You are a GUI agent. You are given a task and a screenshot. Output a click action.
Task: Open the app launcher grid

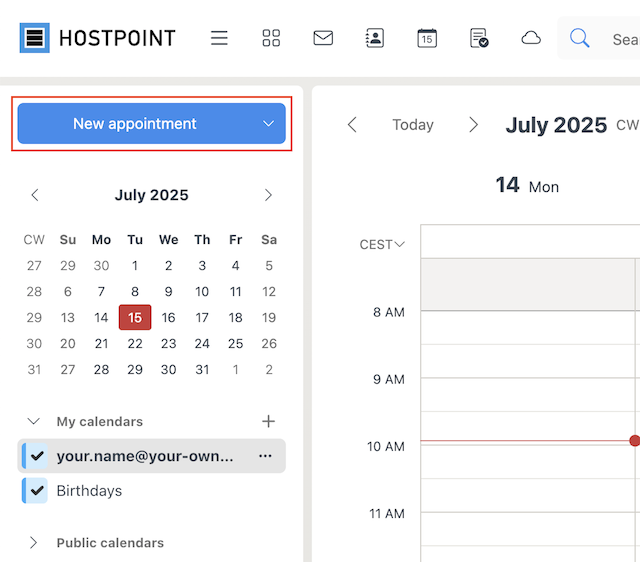coord(271,38)
